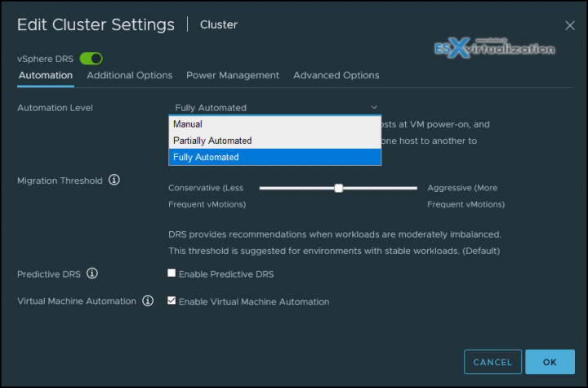Viewport: 588px width, 388px height.
Task: Click the Migration Threshold info icon
Action: coord(114,180)
